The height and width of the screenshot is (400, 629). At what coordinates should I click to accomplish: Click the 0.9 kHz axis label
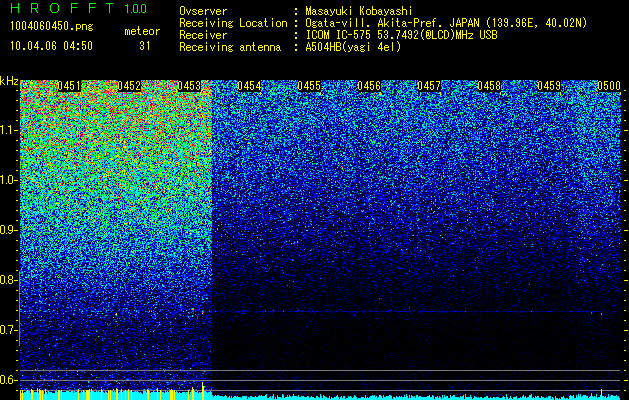[x=9, y=230]
